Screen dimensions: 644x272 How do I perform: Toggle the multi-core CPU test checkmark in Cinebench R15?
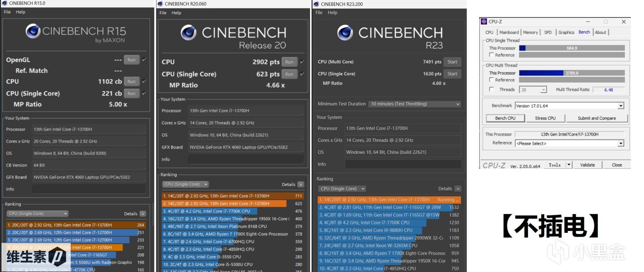tap(144, 81)
